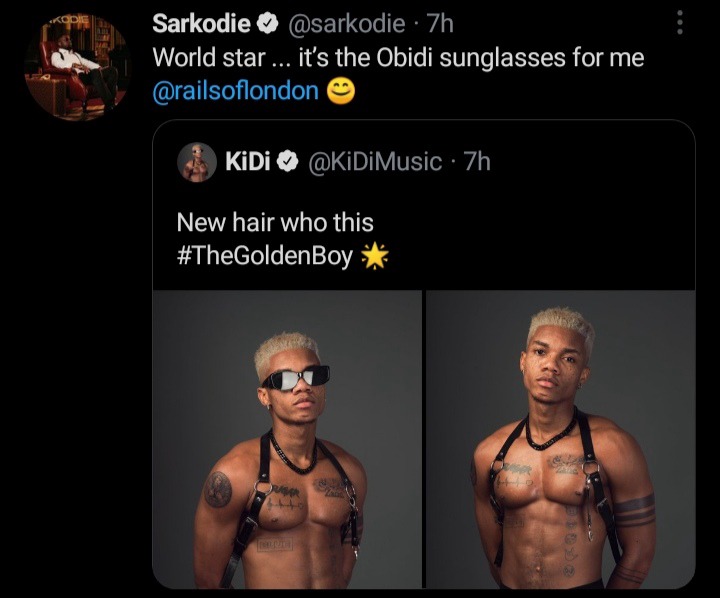Click the @KiDiMusic handle
Screen dimensions: 720x598
(375, 162)
